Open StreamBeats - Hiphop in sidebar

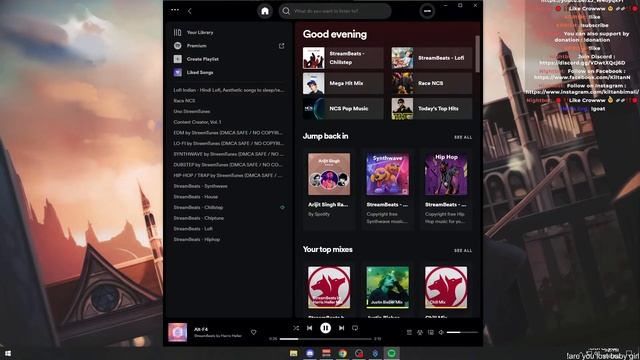pyautogui.click(x=196, y=239)
